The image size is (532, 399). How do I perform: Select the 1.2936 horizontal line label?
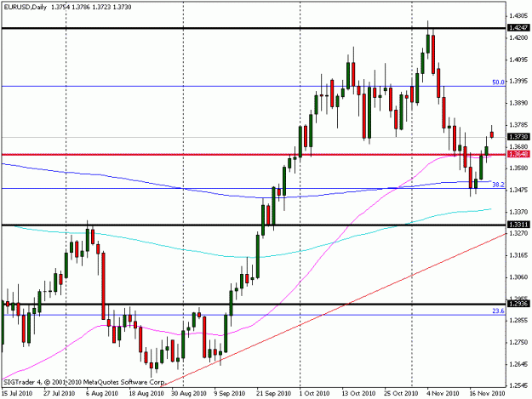pos(518,304)
